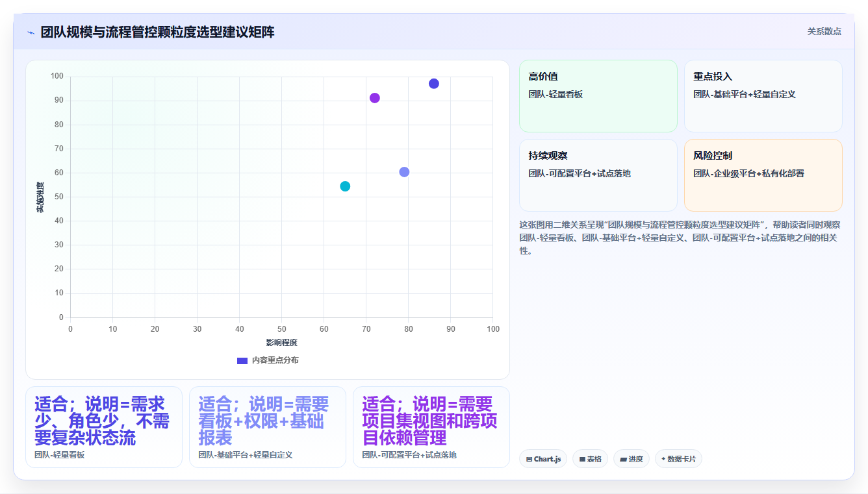Click the 进度 chip icon
Screen dimensions: 868x494
point(624,460)
